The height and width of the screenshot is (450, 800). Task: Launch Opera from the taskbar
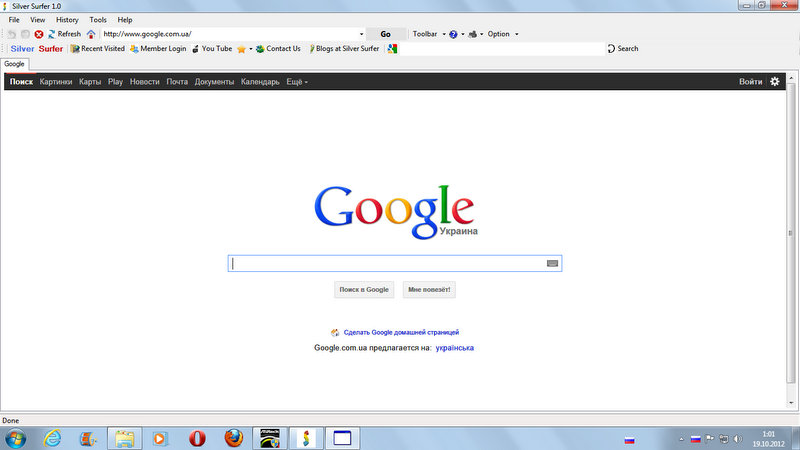click(x=197, y=439)
